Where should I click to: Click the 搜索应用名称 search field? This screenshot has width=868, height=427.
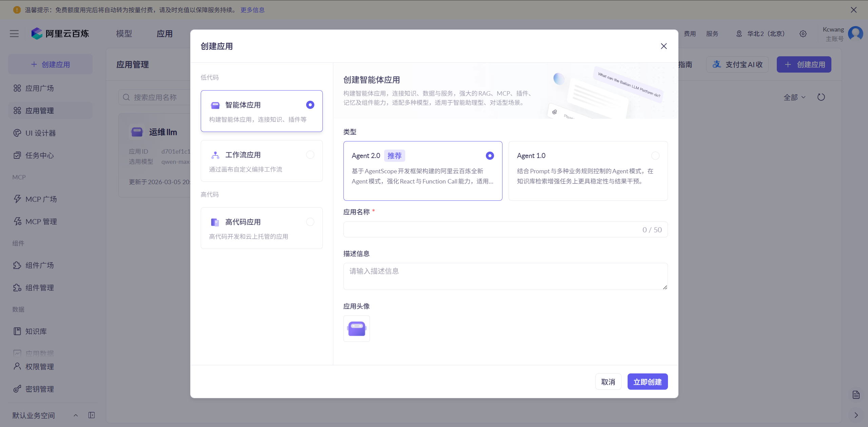click(x=155, y=97)
